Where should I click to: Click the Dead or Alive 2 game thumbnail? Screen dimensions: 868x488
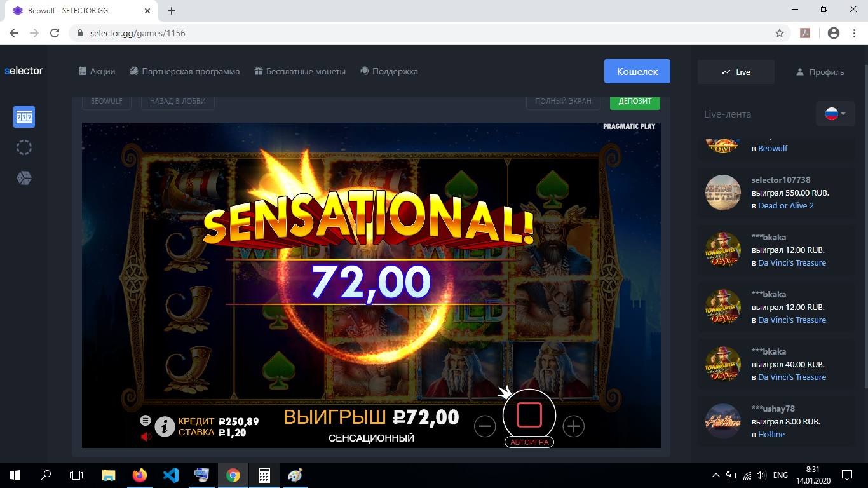coord(723,193)
